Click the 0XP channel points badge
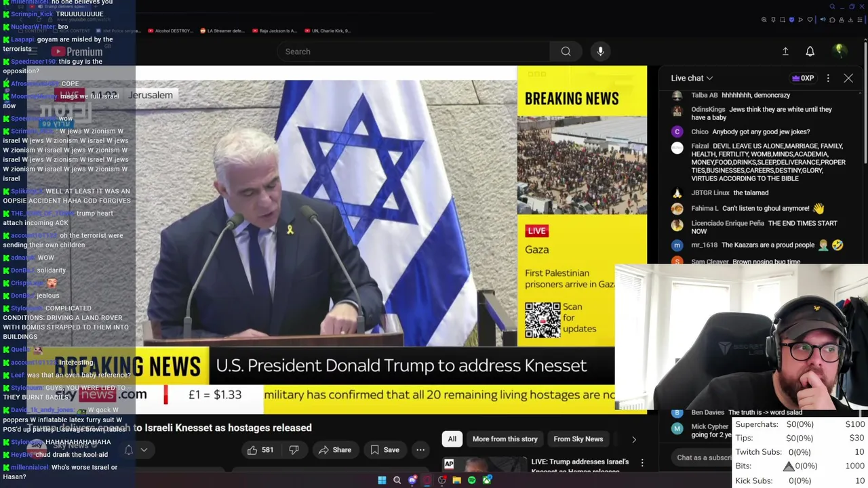The width and height of the screenshot is (868, 488). coord(803,78)
